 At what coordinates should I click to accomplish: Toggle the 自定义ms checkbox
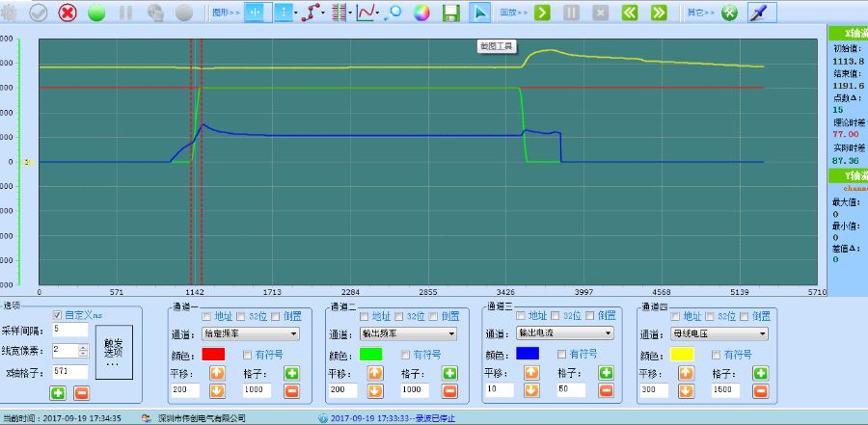pos(57,315)
